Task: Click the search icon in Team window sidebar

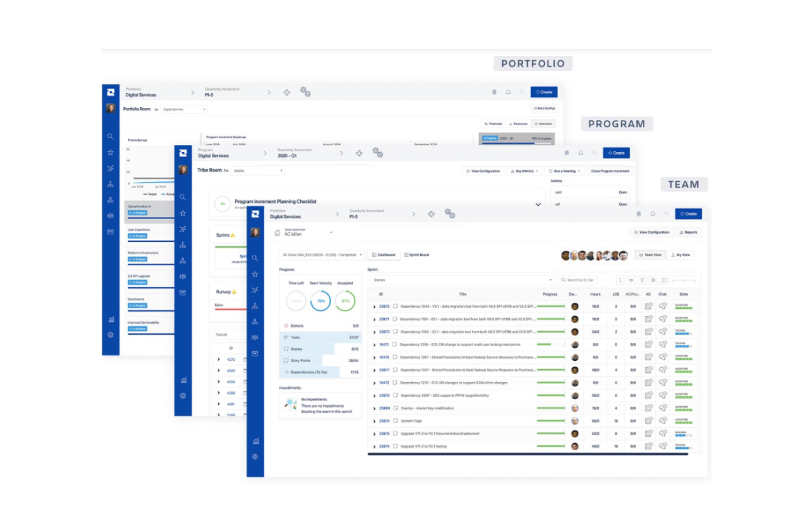Action: [255, 258]
